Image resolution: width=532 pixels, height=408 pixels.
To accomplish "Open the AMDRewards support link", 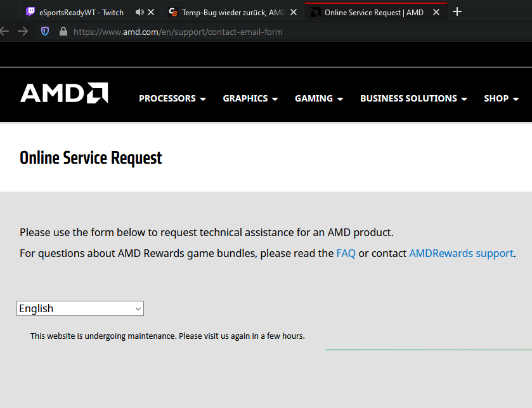I will [x=461, y=253].
